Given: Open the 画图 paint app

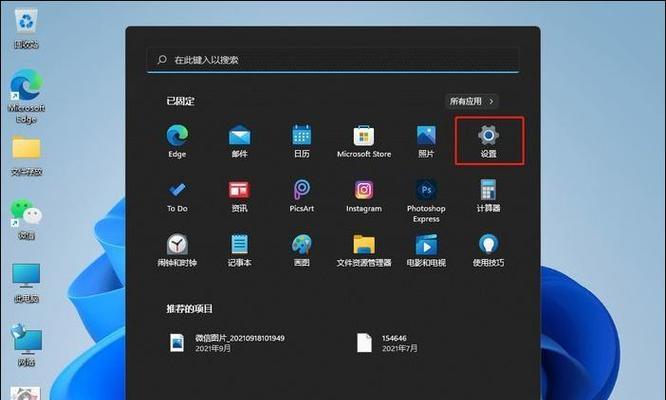Looking at the screenshot, I should coord(302,251).
